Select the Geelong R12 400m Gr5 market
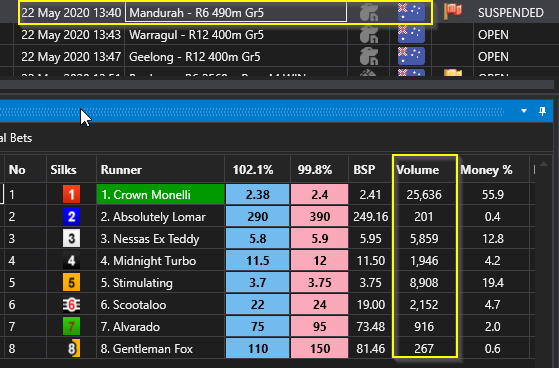 pos(195,57)
